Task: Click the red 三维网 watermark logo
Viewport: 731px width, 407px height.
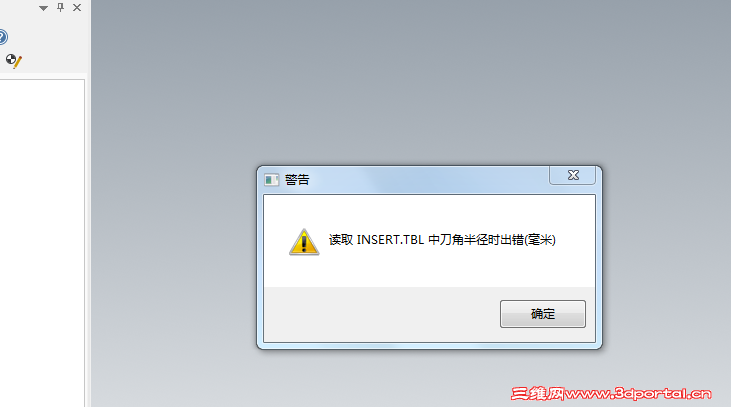Action: click(538, 393)
